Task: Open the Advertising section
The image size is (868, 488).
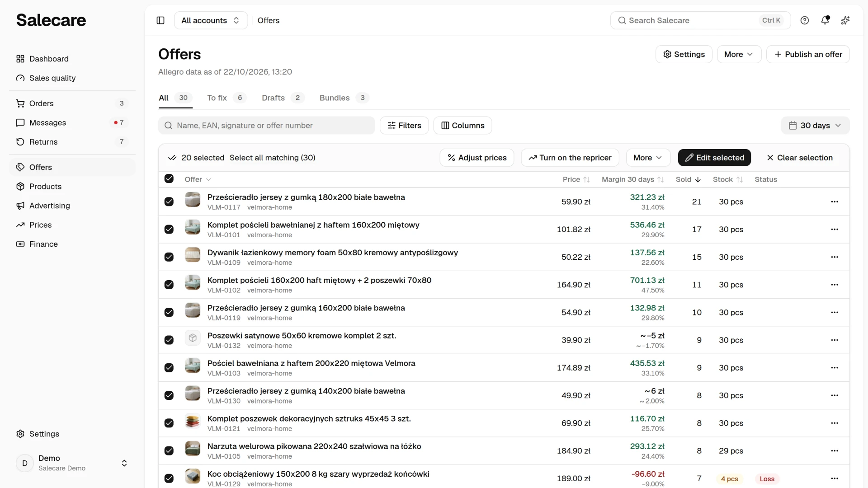Action: tap(72, 206)
